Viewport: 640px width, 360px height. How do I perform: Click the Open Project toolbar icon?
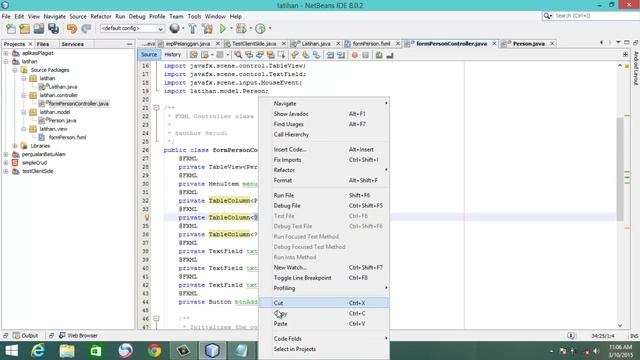point(39,29)
